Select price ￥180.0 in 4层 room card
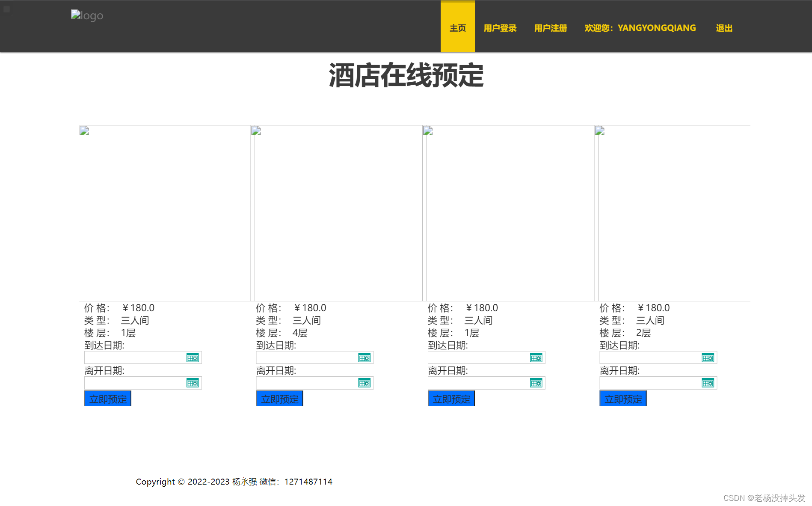812x506 pixels. pyautogui.click(x=310, y=308)
